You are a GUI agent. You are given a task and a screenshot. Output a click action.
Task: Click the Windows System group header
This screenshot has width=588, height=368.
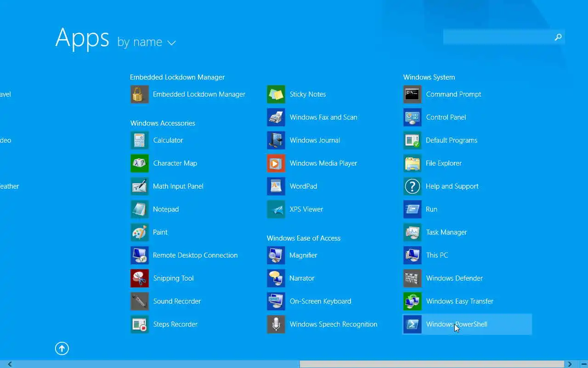pyautogui.click(x=429, y=77)
